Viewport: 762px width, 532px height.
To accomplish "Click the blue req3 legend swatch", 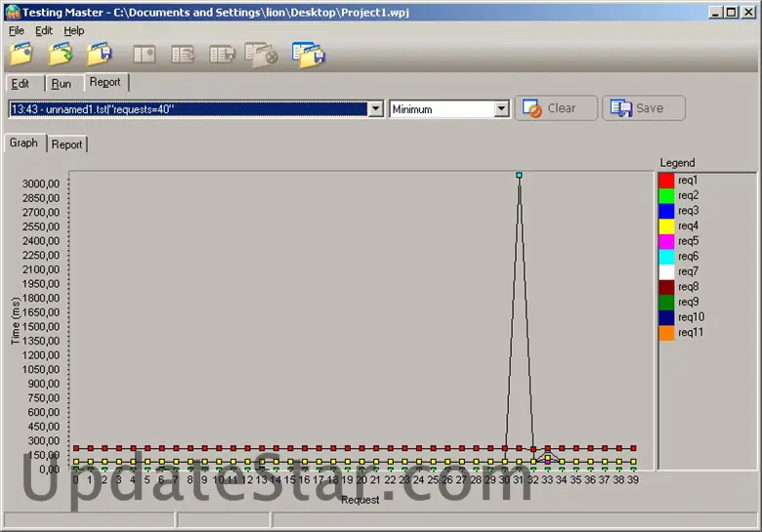I will click(666, 211).
